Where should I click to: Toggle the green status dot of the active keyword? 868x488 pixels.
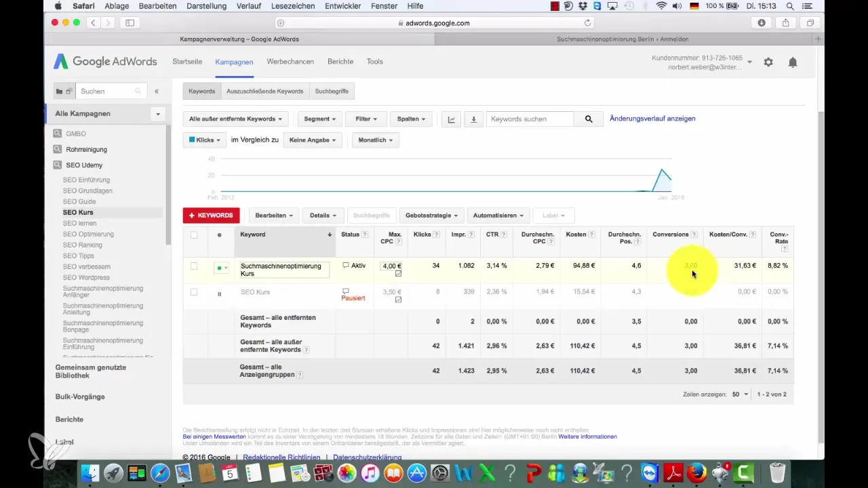221,268
